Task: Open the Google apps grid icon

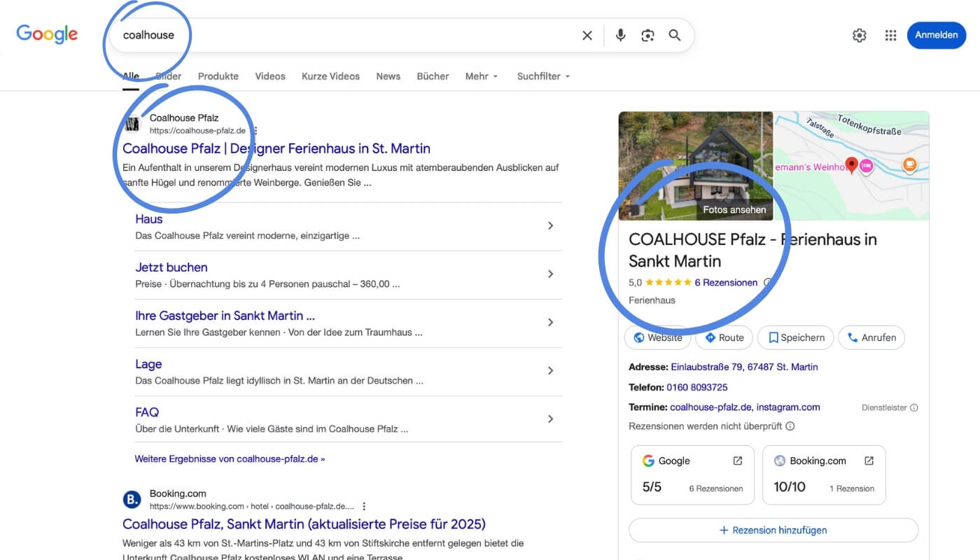Action: pos(890,36)
